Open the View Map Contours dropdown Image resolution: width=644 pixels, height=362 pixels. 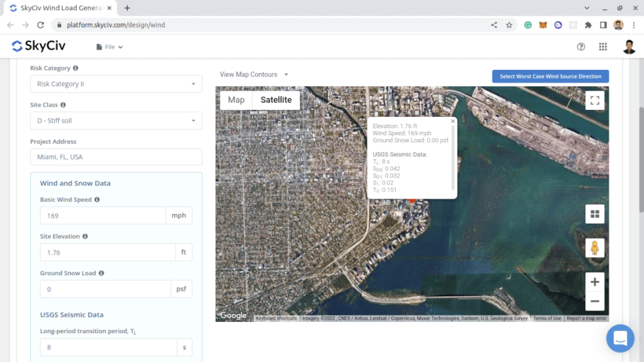pos(254,74)
